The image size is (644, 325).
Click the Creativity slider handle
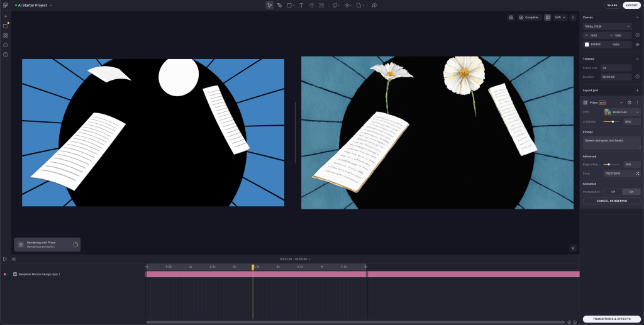pyautogui.click(x=613, y=121)
